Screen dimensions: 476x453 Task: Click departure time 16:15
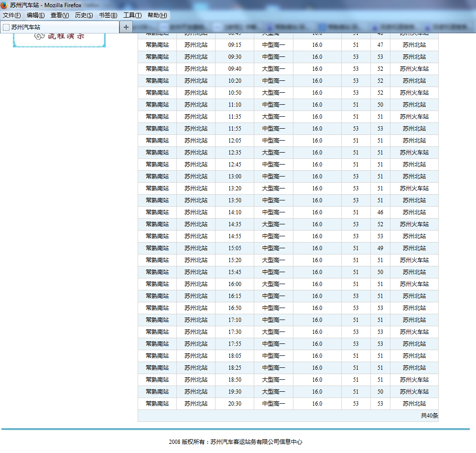pos(235,296)
